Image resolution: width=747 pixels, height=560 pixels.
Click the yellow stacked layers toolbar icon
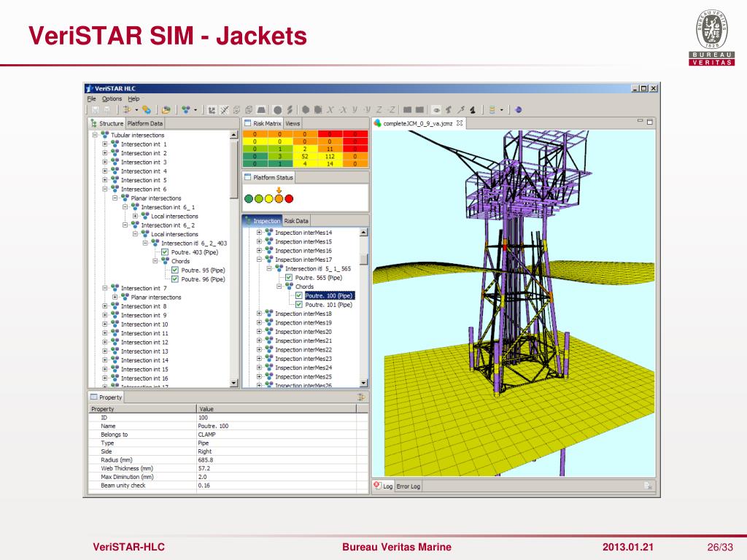[x=492, y=110]
